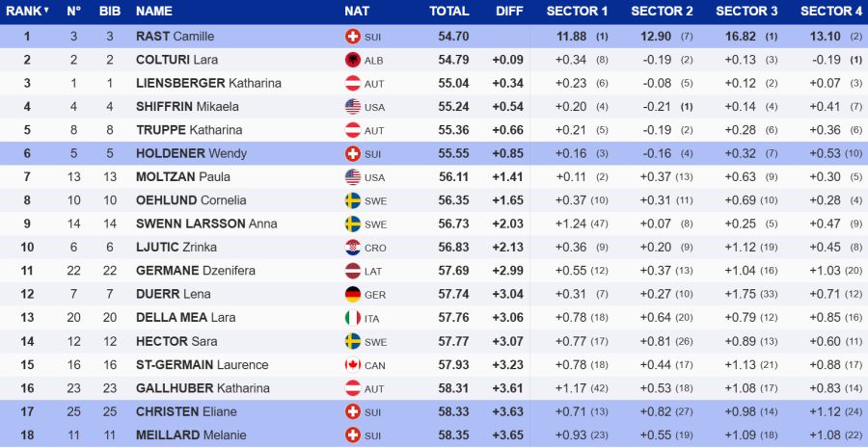The height and width of the screenshot is (448, 868).
Task: Click the Swiss flag beside RAST Camille
Action: tap(352, 37)
